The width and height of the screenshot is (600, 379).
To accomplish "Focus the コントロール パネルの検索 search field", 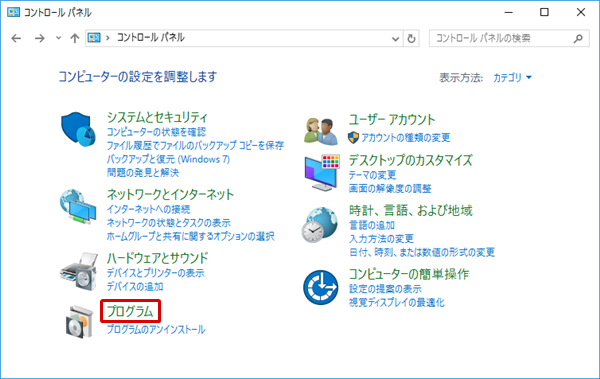I will coord(509,38).
